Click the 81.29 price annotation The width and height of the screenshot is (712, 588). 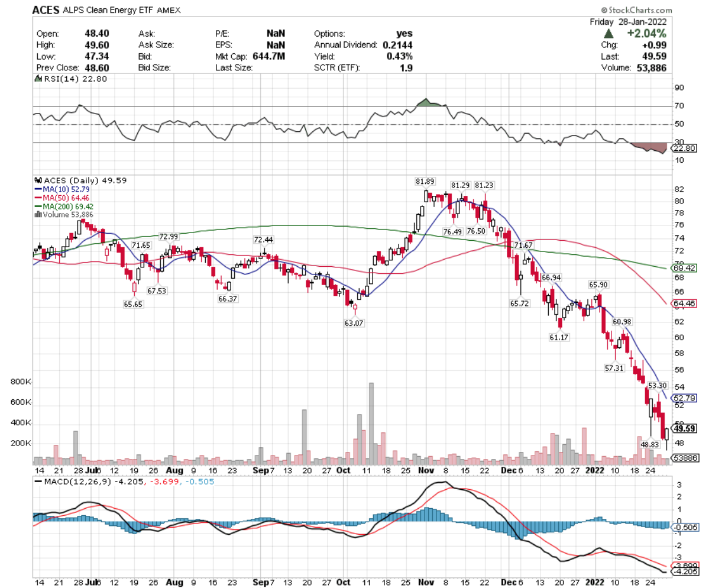(461, 185)
